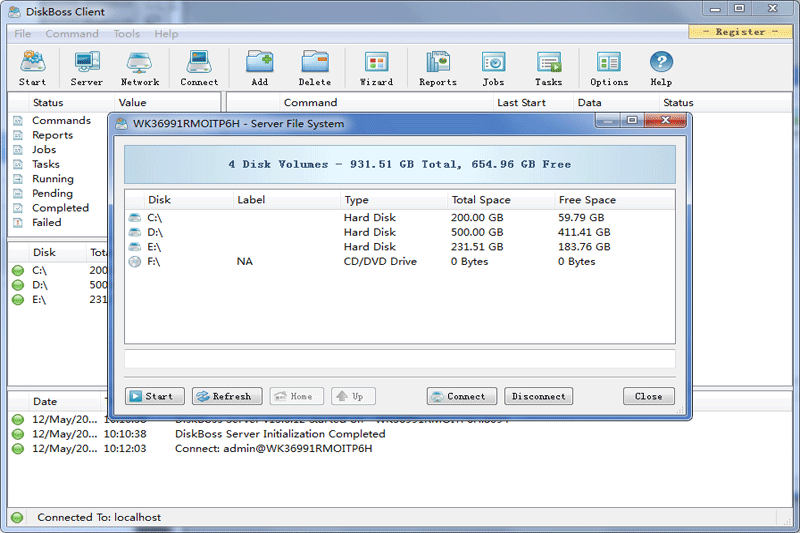Click the Options toolbar icon

click(x=609, y=68)
